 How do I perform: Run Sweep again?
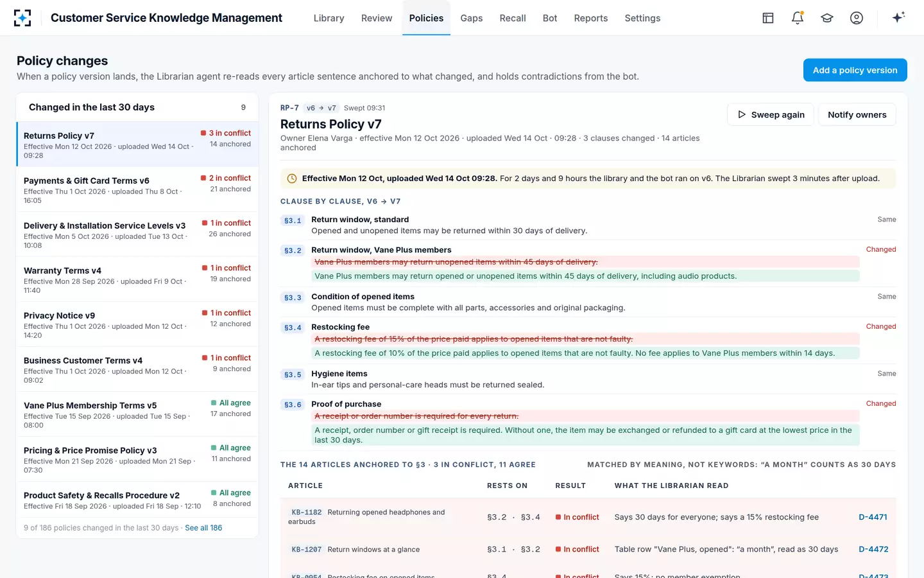point(771,114)
